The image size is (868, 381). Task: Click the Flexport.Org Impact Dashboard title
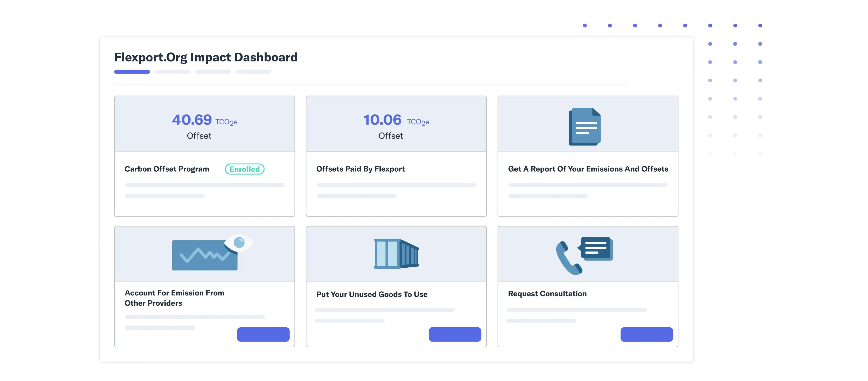tap(206, 57)
